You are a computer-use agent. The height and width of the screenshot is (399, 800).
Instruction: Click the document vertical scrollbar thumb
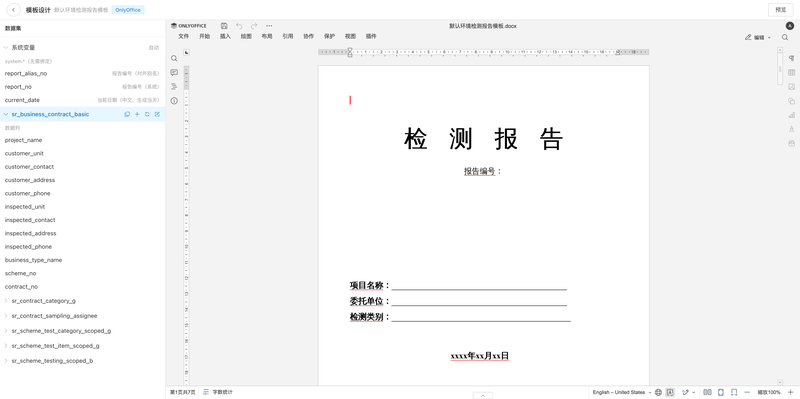pyautogui.click(x=780, y=69)
